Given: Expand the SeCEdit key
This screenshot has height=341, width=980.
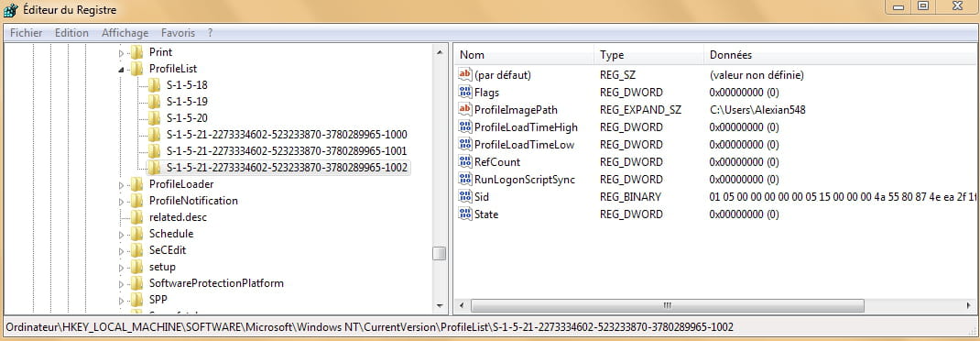Looking at the screenshot, I should 121,251.
